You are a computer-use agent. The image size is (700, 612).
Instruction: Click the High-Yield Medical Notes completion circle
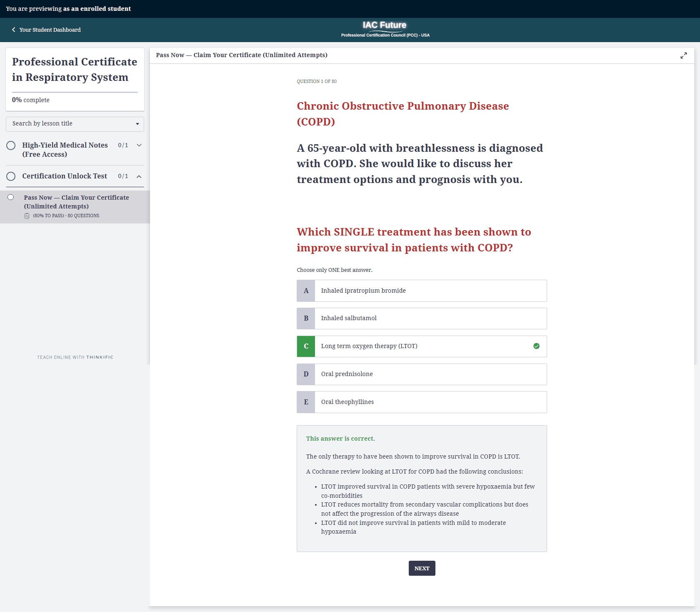pos(11,145)
